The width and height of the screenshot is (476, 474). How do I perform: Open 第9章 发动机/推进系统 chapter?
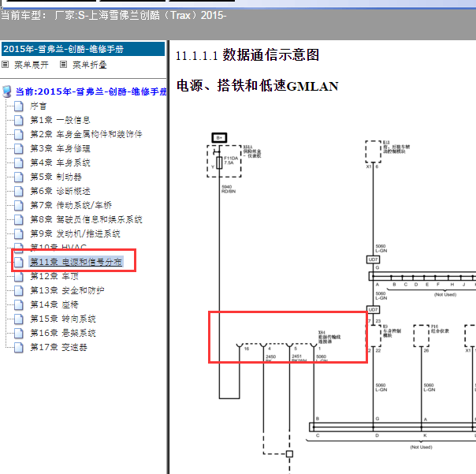coord(75,233)
